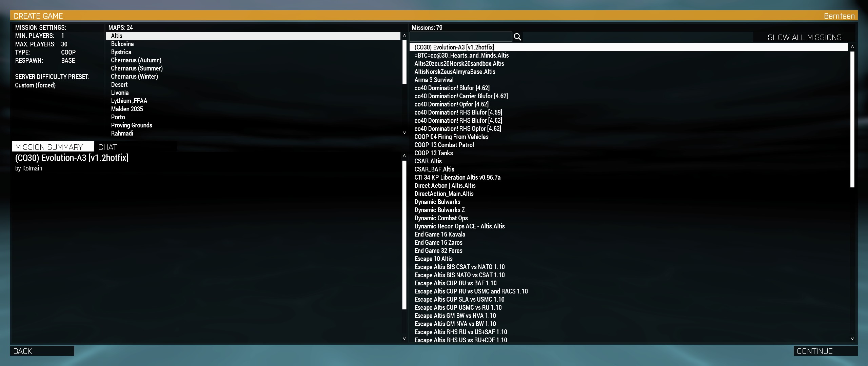Select Escape Altis RHS US vs RU+CDF mission

(461, 340)
